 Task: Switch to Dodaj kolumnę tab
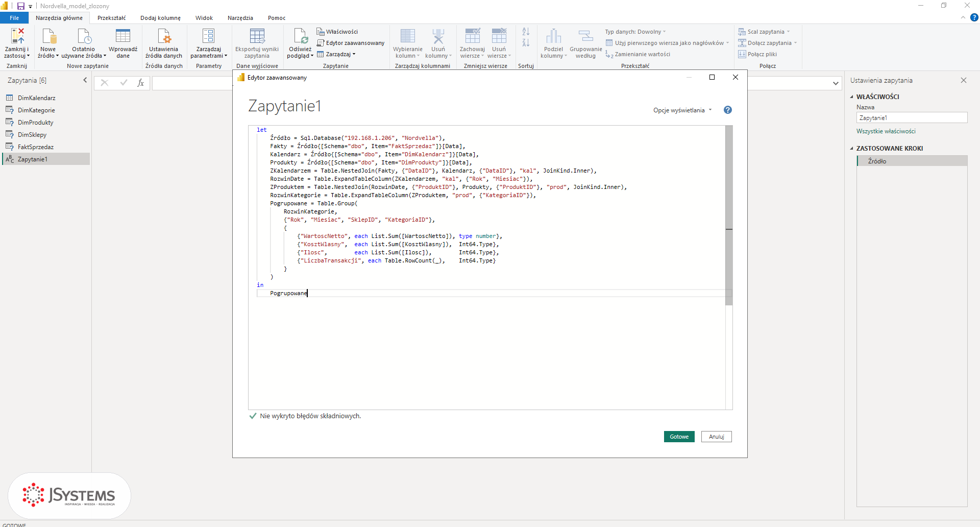click(160, 18)
